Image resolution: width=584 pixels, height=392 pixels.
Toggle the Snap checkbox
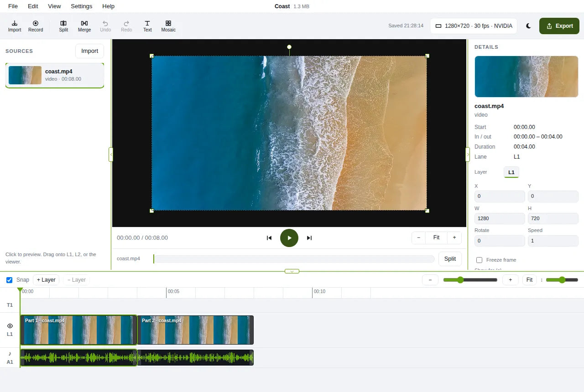[9, 280]
